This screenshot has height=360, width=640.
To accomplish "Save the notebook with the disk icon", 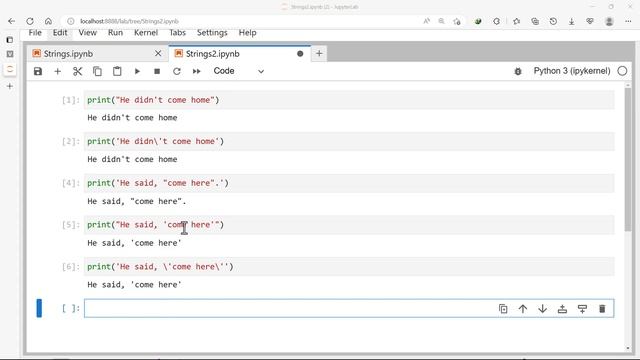I will [x=38, y=71].
